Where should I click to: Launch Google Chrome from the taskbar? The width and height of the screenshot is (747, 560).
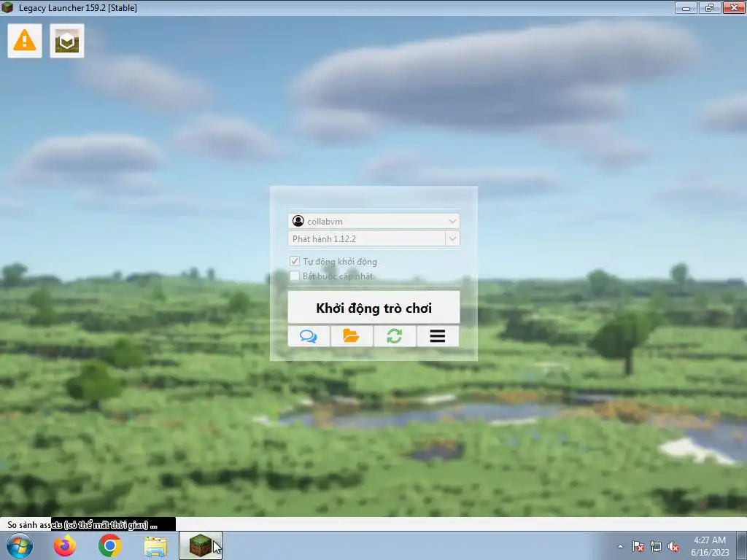tap(110, 545)
